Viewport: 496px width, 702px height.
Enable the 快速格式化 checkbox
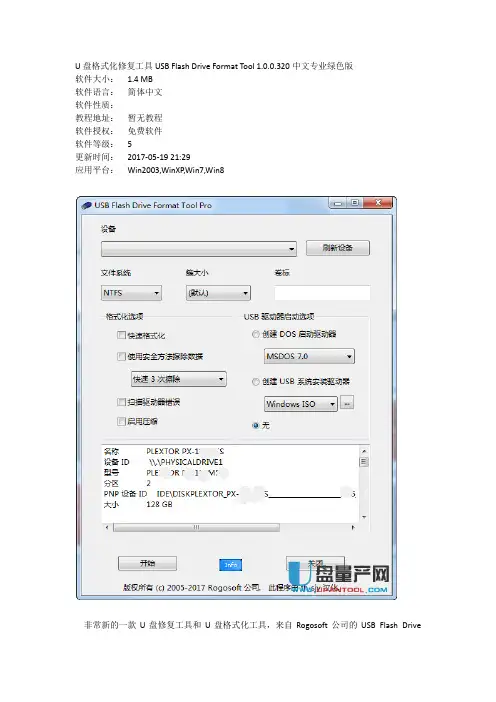(x=121, y=335)
